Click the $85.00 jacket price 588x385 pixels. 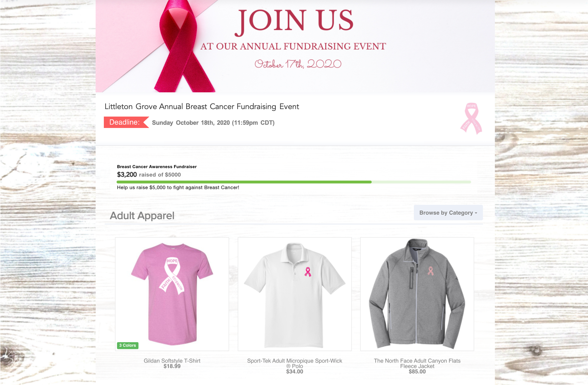417,371
